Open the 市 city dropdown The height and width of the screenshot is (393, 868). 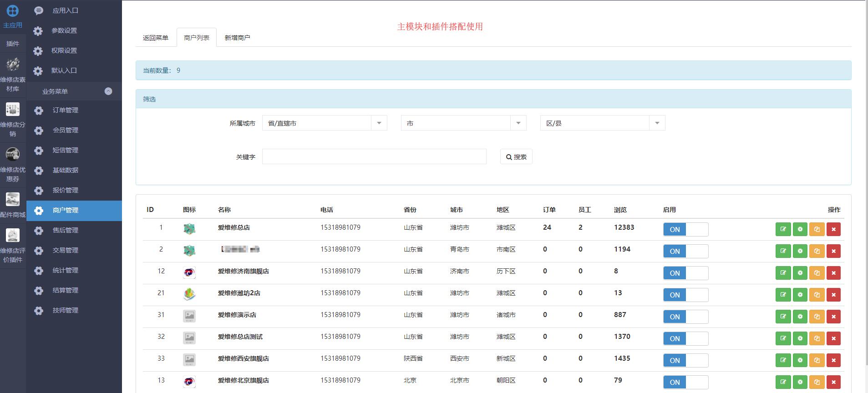[463, 123]
